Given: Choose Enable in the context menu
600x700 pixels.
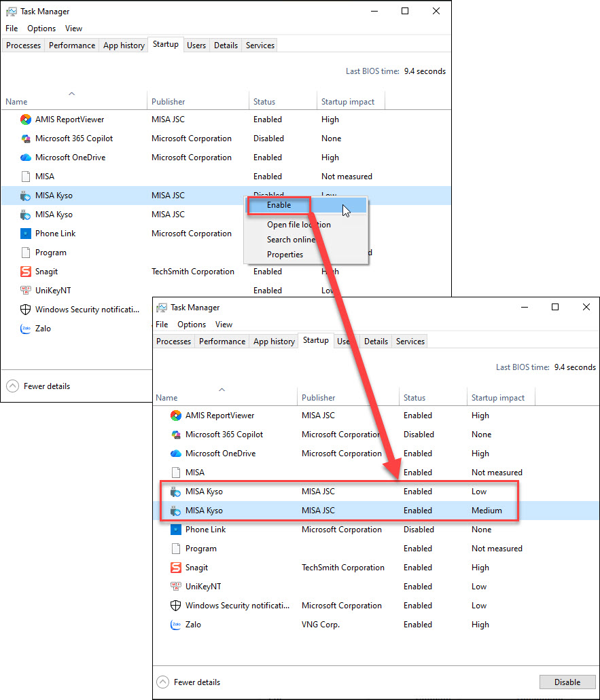Looking at the screenshot, I should [x=306, y=205].
